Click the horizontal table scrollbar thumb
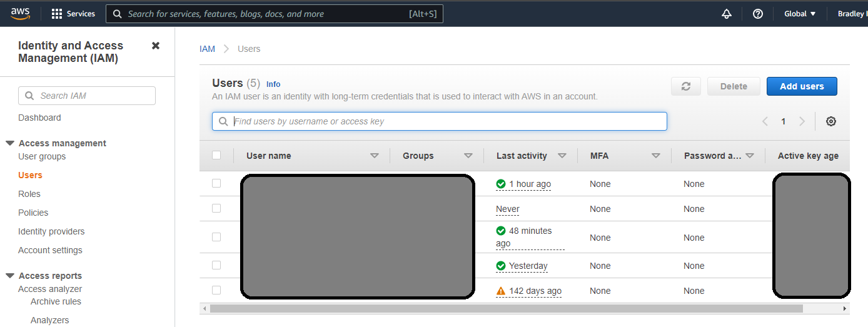 coord(506,309)
